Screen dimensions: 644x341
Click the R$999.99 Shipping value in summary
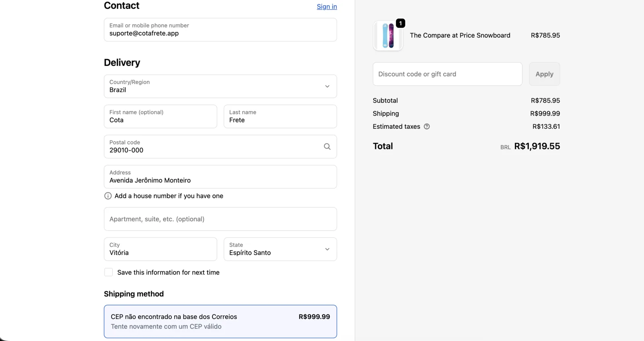point(545,114)
